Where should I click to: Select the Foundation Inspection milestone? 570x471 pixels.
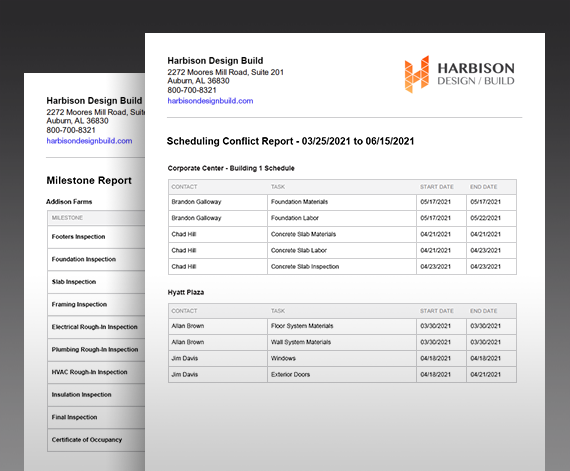click(84, 259)
